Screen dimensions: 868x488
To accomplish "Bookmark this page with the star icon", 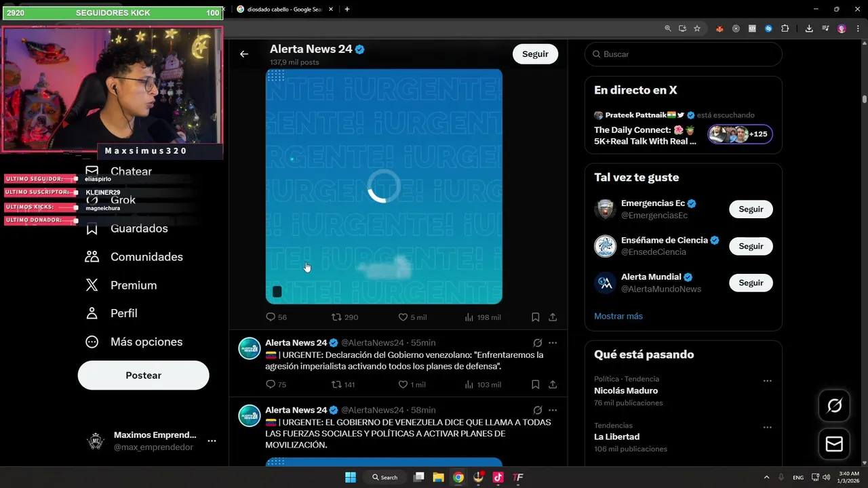I will coord(697,28).
